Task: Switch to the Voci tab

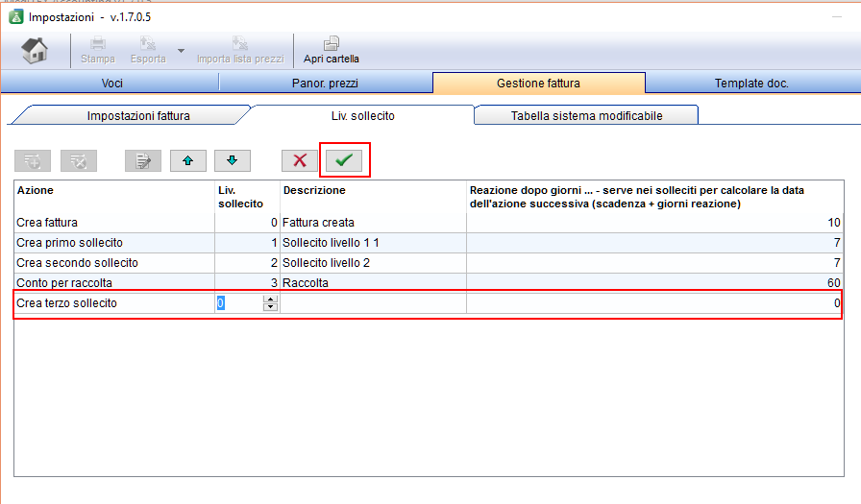Action: pyautogui.click(x=111, y=84)
